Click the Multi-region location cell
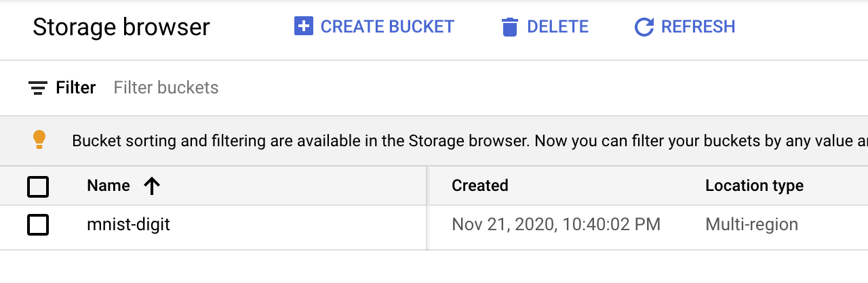The width and height of the screenshot is (868, 283). [751, 224]
